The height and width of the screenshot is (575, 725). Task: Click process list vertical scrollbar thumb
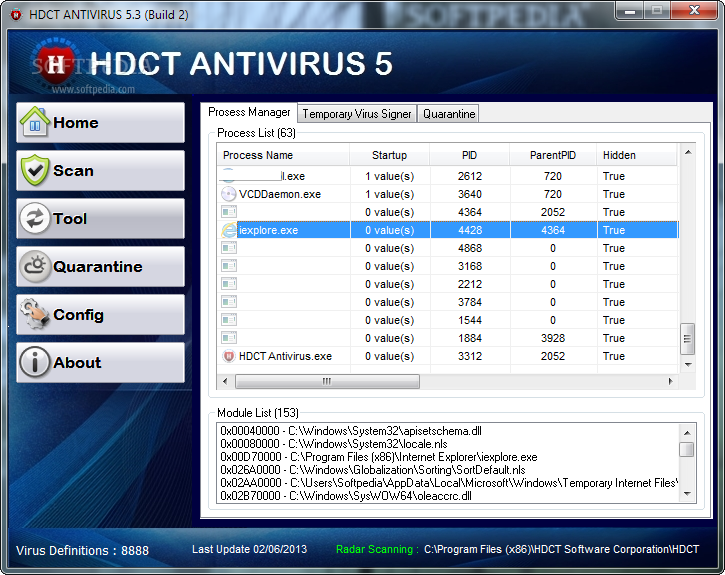click(688, 339)
